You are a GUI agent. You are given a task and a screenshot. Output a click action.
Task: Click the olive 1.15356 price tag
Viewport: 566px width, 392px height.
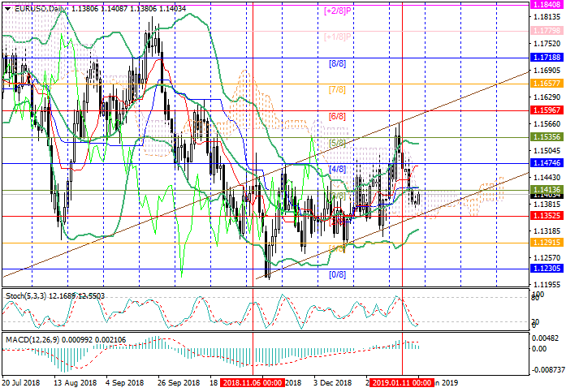point(546,138)
